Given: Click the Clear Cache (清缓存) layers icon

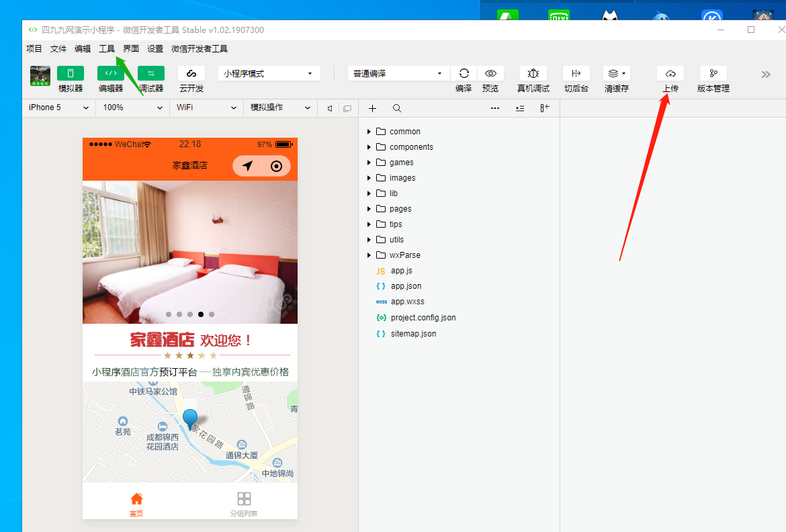Looking at the screenshot, I should pyautogui.click(x=615, y=73).
